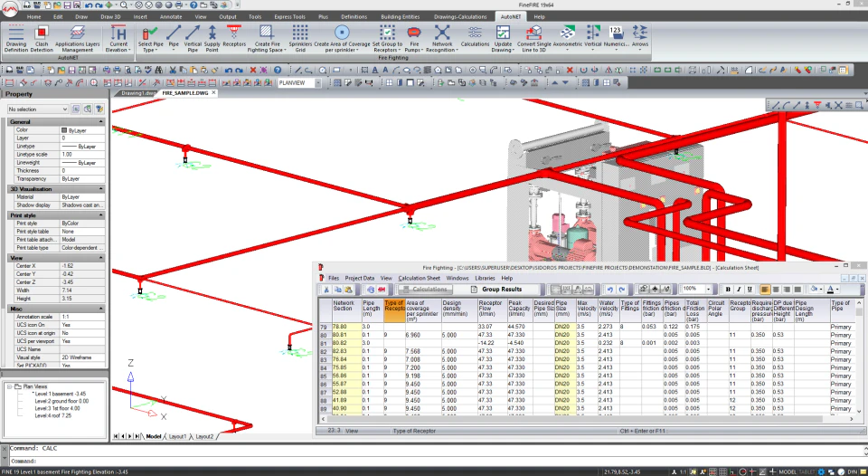The image size is (868, 476).
Task: Open the AutoNET ribbon tab
Action: click(510, 16)
